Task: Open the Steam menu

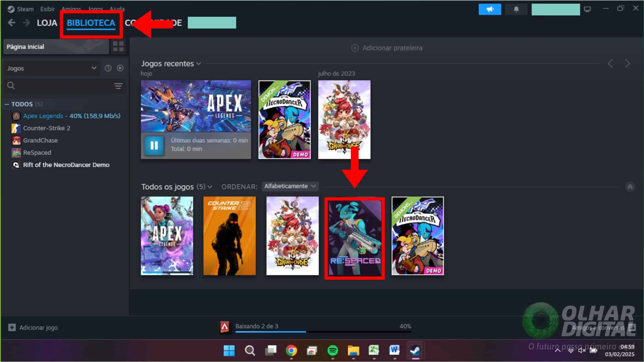Action: pyautogui.click(x=25, y=9)
